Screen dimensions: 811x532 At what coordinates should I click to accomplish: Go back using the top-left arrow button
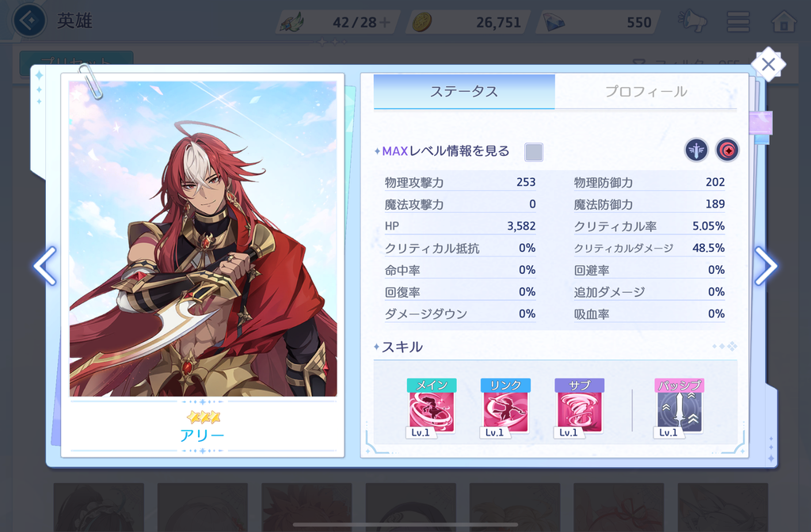click(x=29, y=21)
